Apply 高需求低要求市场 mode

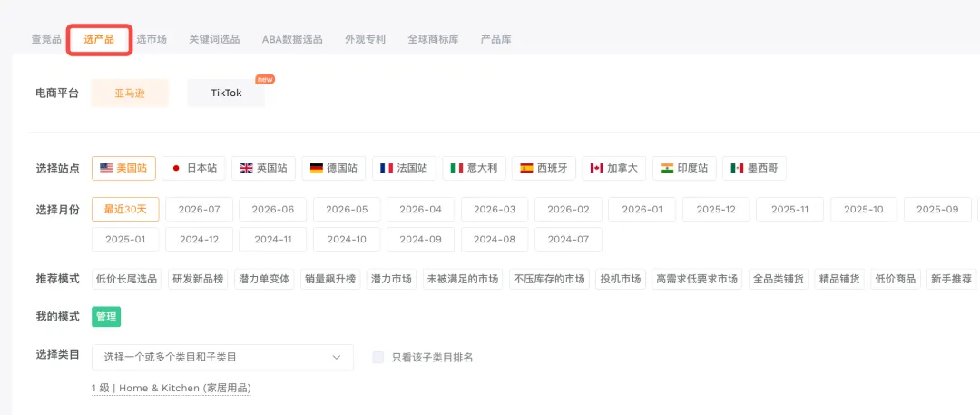click(x=697, y=279)
